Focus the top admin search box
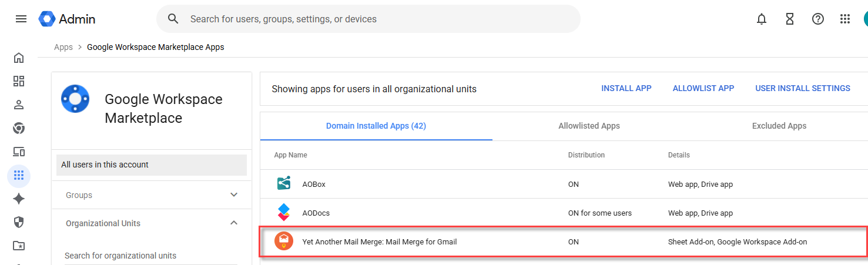 368,19
